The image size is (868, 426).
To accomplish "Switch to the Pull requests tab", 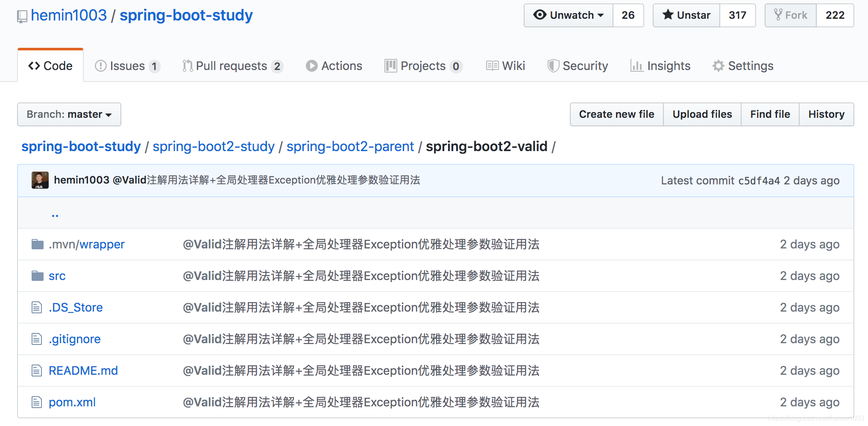I will point(233,66).
